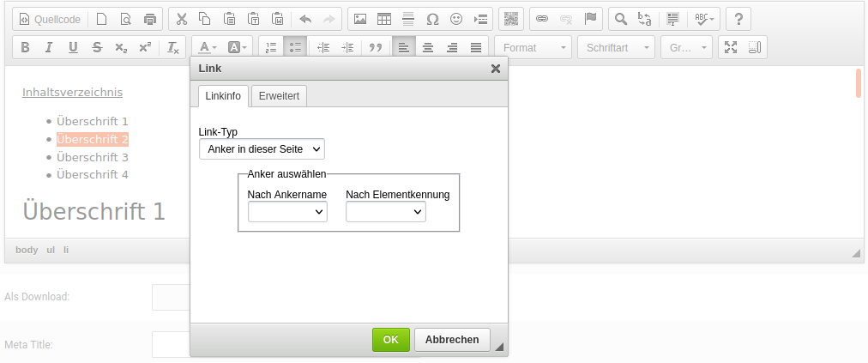Click the smiley emoticon icon
The image size is (868, 363).
point(456,19)
